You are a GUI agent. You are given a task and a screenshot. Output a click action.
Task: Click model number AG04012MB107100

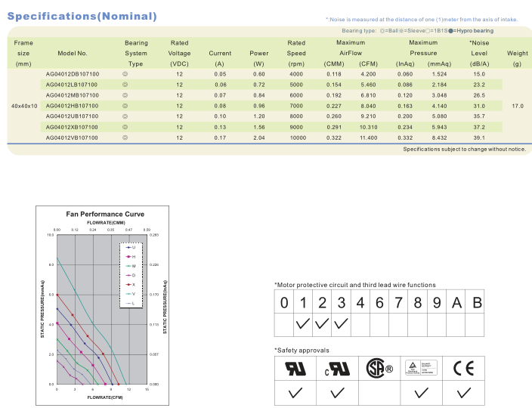point(73,95)
